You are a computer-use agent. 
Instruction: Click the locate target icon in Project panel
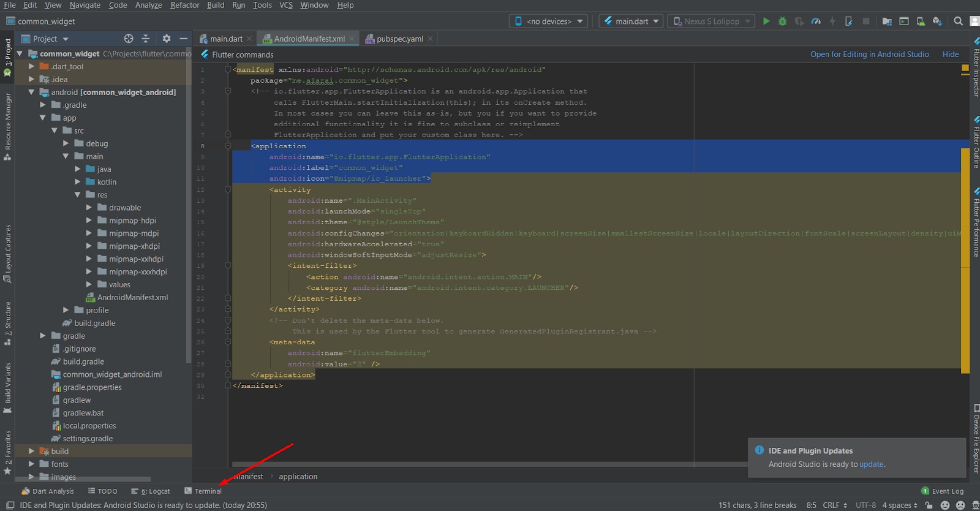click(x=129, y=39)
